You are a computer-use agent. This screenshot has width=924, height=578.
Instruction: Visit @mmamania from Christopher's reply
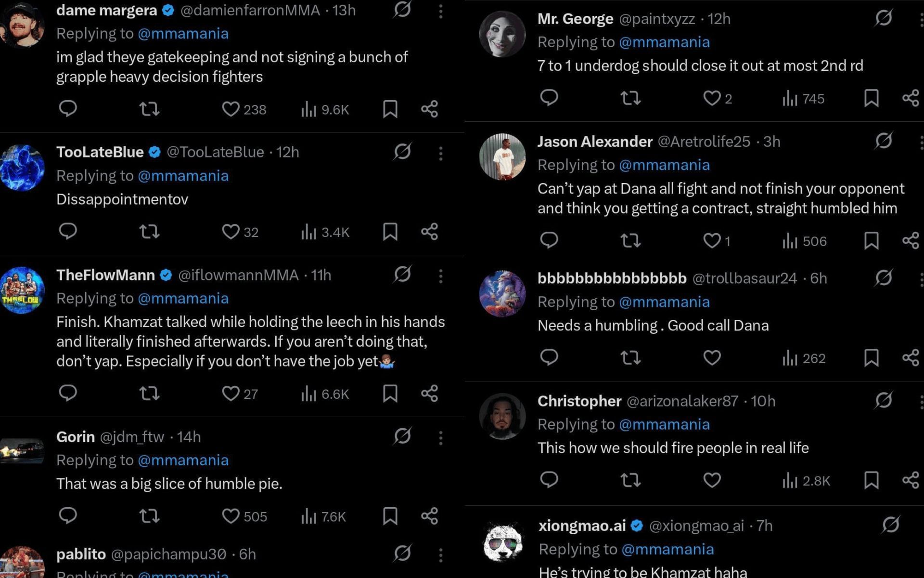click(664, 424)
